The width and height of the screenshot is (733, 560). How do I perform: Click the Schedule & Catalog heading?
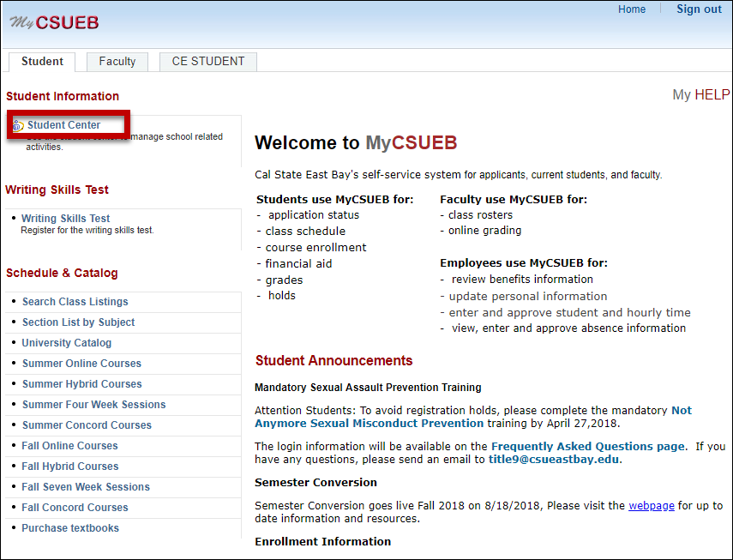tap(62, 273)
